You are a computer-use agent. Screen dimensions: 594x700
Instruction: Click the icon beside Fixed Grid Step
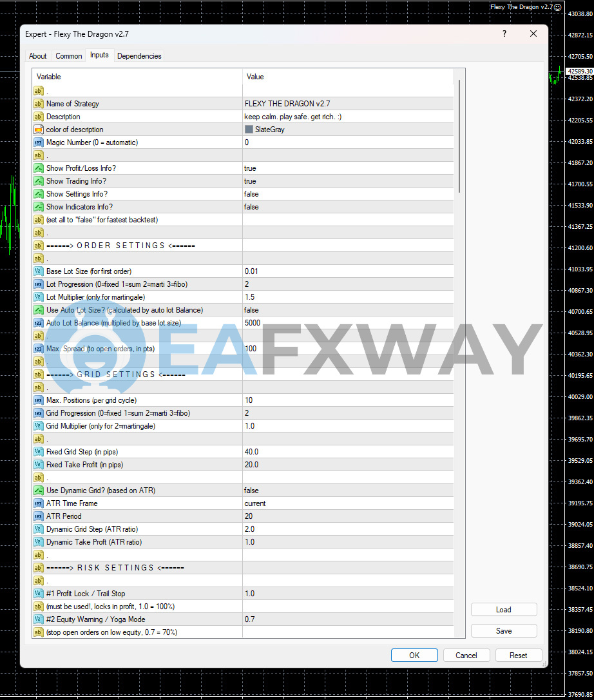tap(39, 452)
